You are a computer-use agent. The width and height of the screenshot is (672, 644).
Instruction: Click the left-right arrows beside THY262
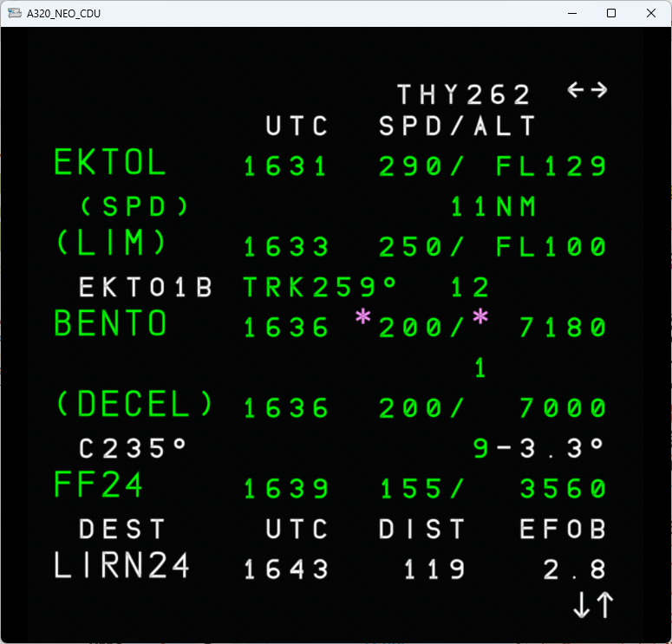587,90
